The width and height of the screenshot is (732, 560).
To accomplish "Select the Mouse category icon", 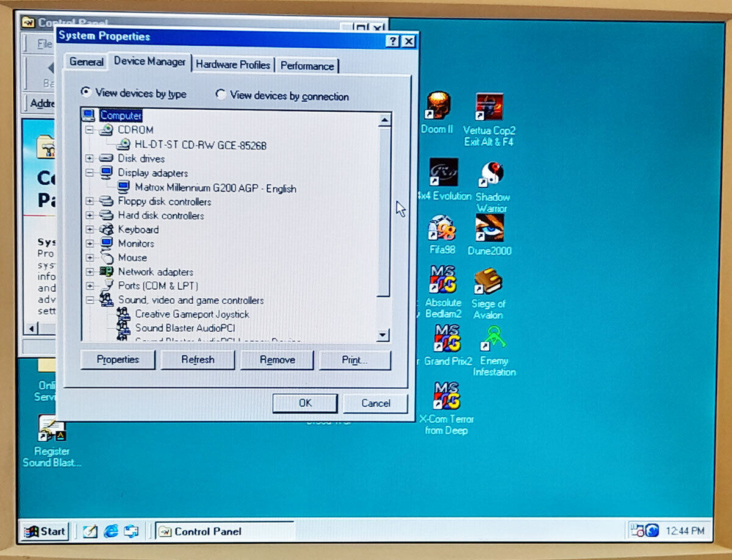I will click(x=107, y=257).
